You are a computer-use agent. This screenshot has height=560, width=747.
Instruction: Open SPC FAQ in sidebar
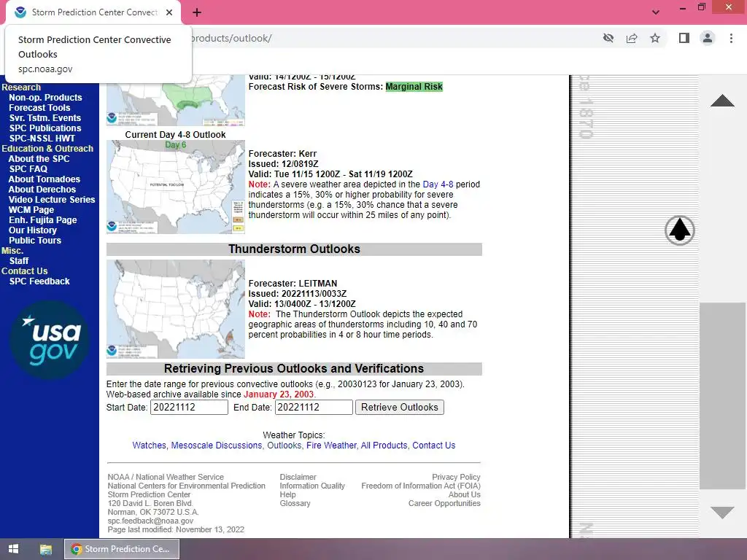coord(28,169)
